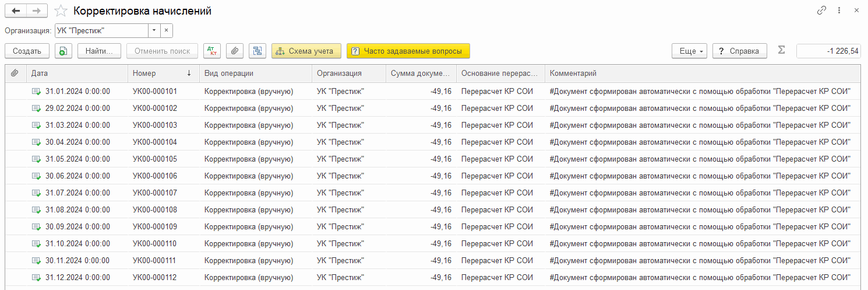The width and height of the screenshot is (868, 290).
Task: Clear the Организация field with the x button
Action: pos(166,30)
